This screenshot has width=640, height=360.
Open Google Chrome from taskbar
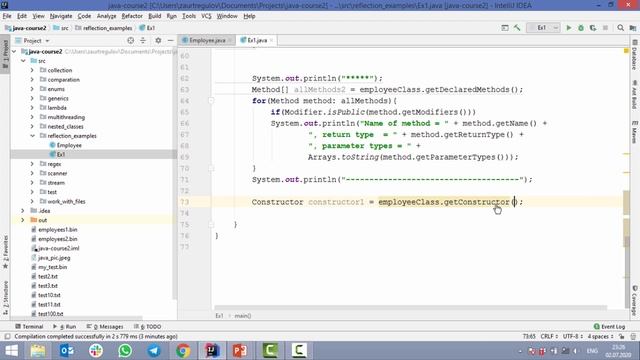coord(183,351)
